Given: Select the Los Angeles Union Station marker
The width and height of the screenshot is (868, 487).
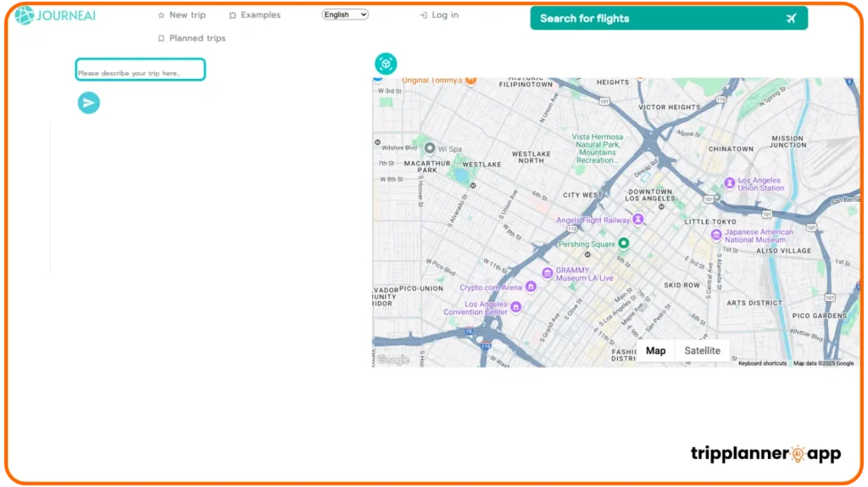Looking at the screenshot, I should tap(730, 182).
